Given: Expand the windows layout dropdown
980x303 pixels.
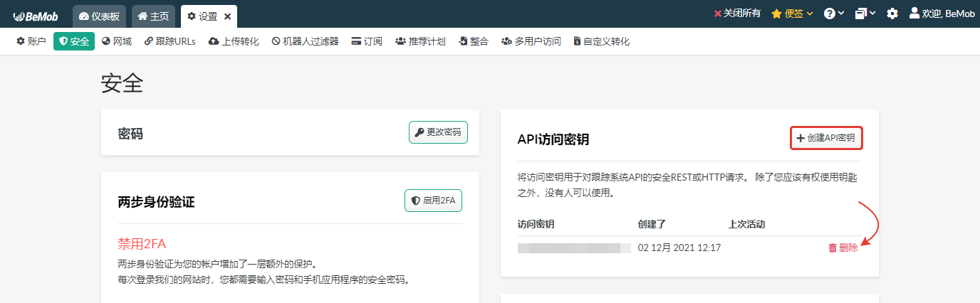Looking at the screenshot, I should [865, 14].
